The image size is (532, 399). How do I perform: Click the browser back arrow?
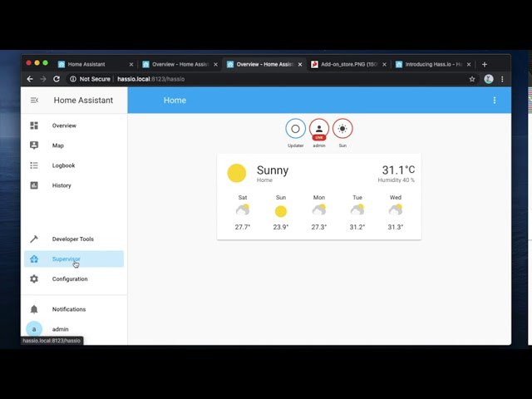click(30, 79)
